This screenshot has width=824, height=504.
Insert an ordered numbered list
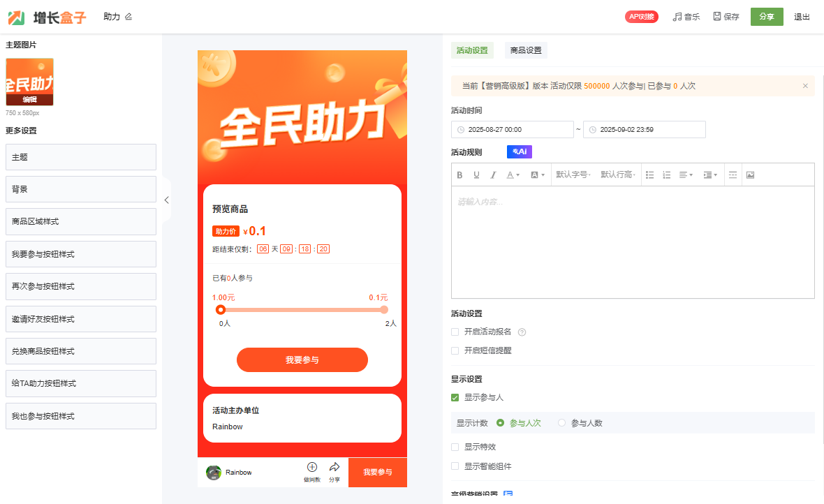pyautogui.click(x=666, y=175)
